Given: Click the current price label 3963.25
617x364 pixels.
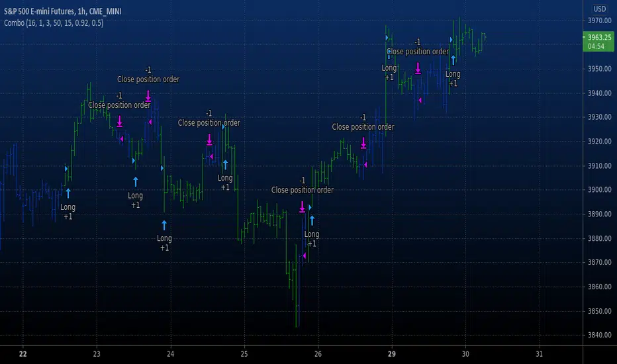Looking at the screenshot, I should click(x=599, y=37).
